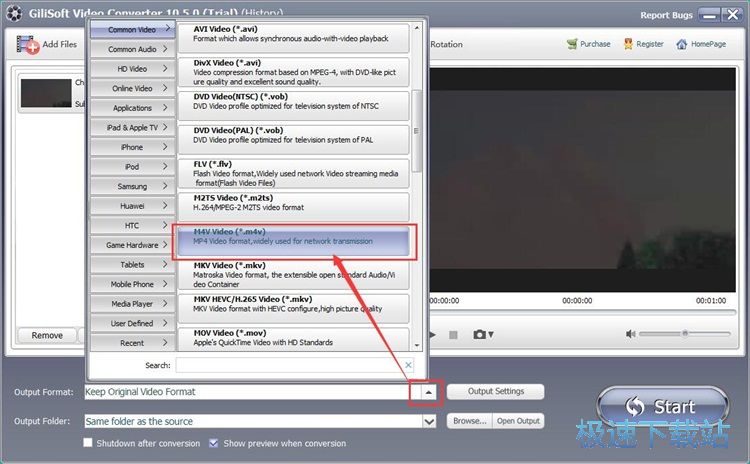Viewport: 750px width, 464px height.
Task: Open HD Video category
Action: (132, 69)
